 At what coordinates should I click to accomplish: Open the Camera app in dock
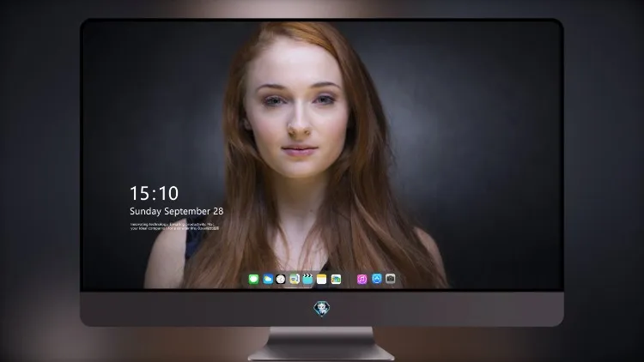390,279
